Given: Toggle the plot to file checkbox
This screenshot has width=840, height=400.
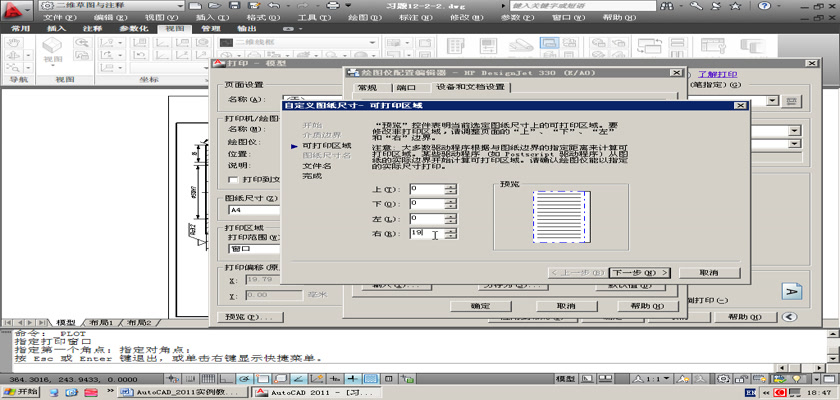Looking at the screenshot, I should 232,179.
